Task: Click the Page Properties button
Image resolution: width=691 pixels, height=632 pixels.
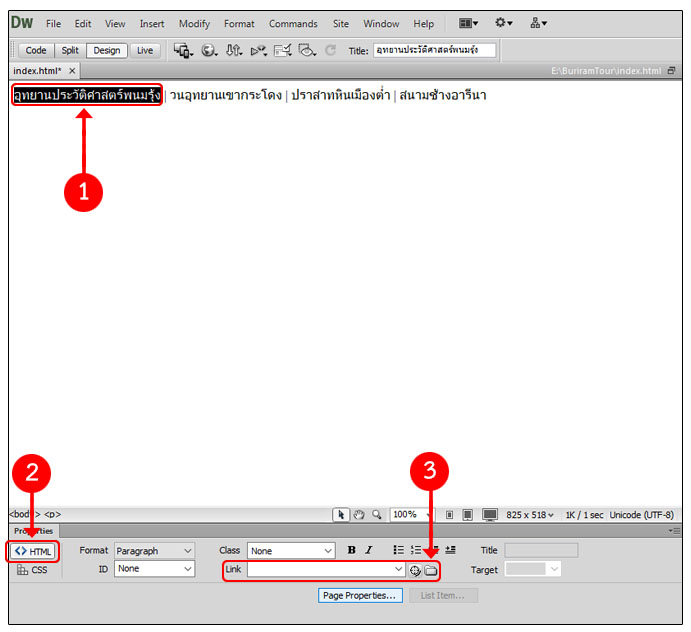Action: tap(360, 595)
